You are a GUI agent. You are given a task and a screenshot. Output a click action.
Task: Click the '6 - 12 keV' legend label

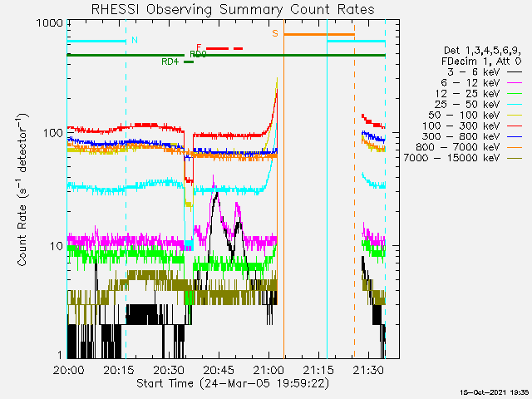470,83
